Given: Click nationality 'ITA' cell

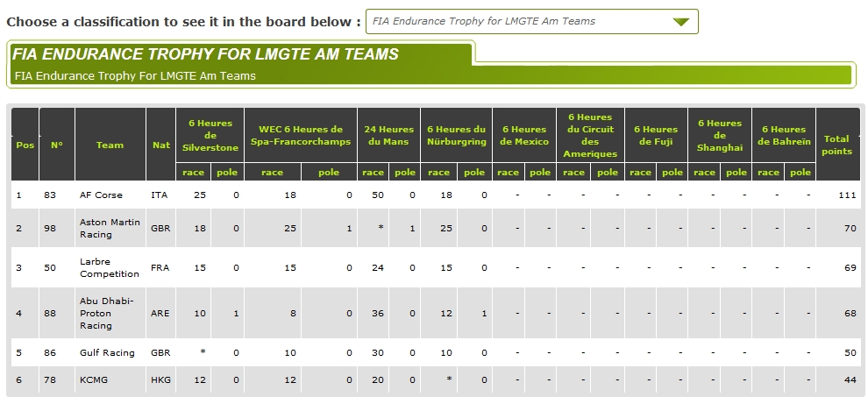Looking at the screenshot, I should (159, 195).
